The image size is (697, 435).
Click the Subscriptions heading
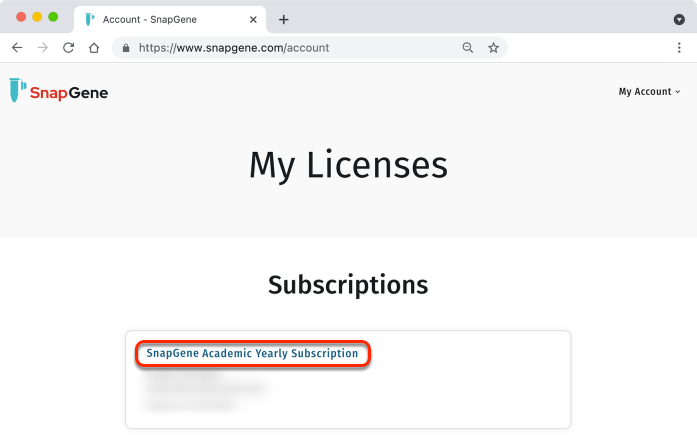coord(348,285)
